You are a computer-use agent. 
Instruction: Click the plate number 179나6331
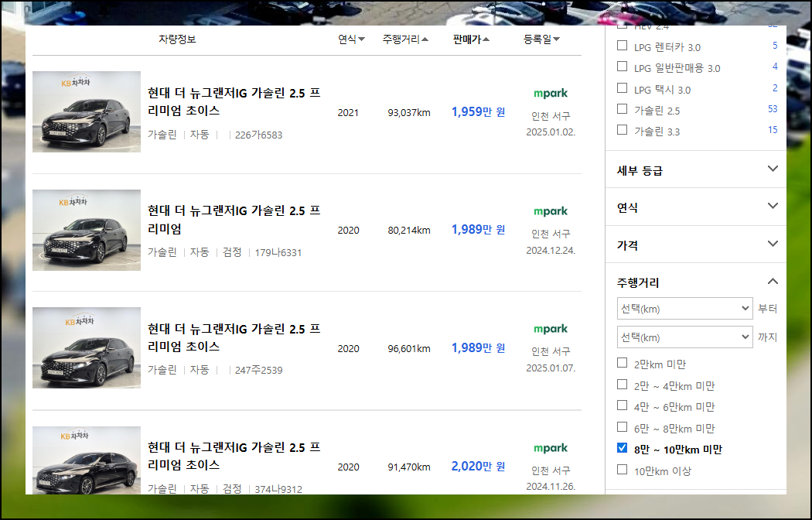point(278,253)
